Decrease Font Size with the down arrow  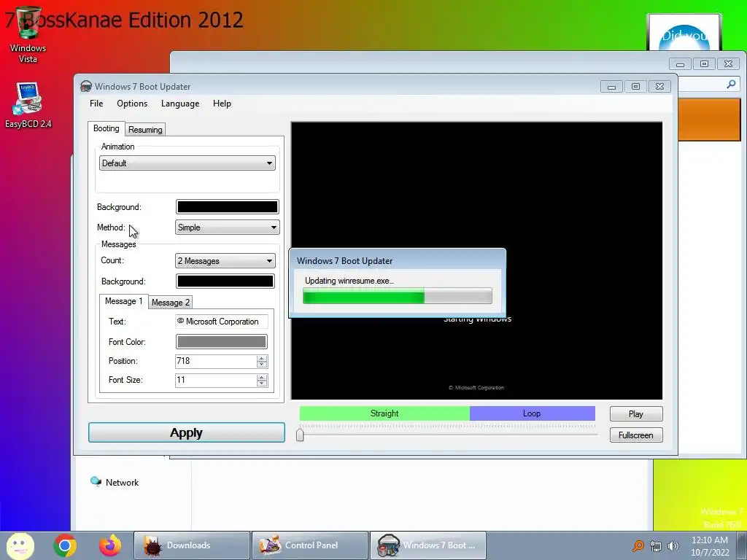pyautogui.click(x=262, y=384)
